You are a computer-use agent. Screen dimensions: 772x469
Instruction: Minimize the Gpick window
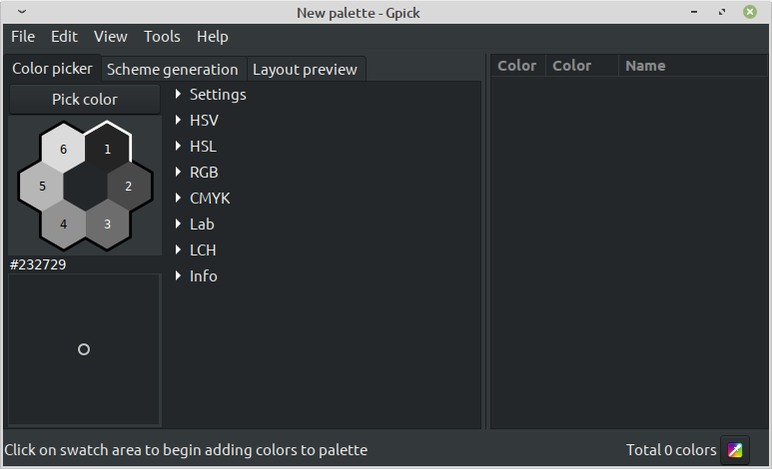(x=694, y=12)
